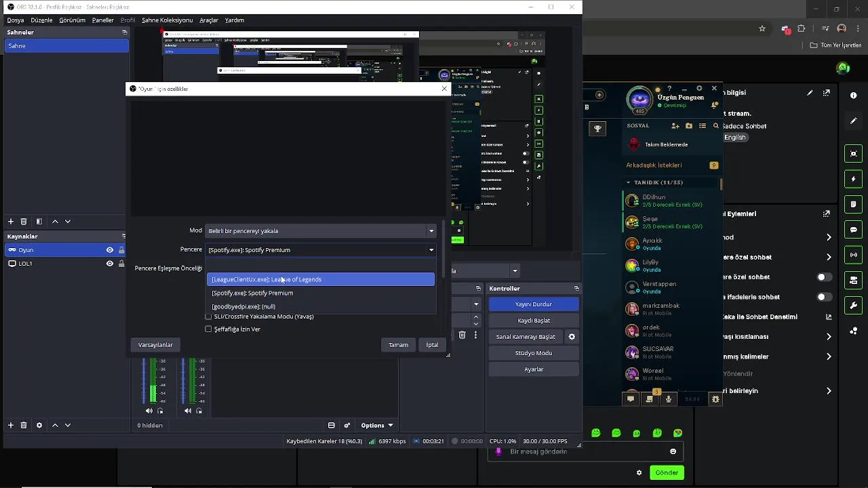This screenshot has height=488, width=868.
Task: Move source up with Kaynaklar up arrow
Action: point(56,425)
